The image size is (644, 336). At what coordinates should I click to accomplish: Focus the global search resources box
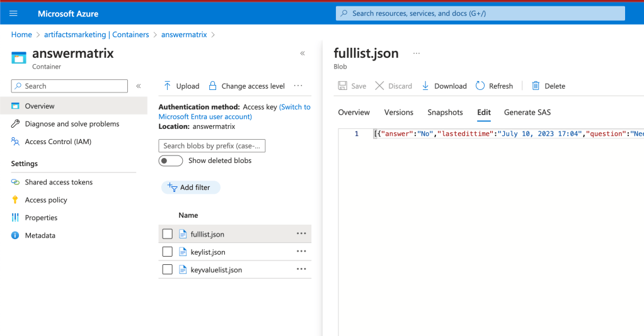coord(480,13)
